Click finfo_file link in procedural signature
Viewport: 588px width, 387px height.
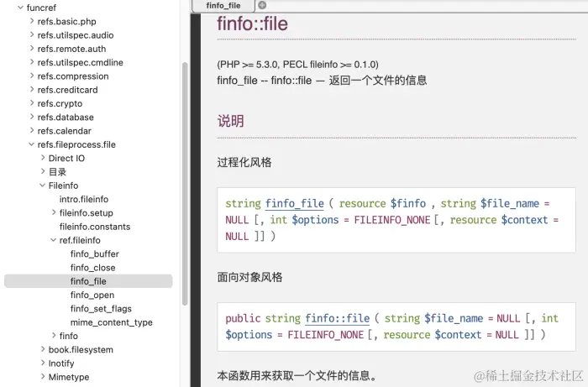tap(295, 203)
